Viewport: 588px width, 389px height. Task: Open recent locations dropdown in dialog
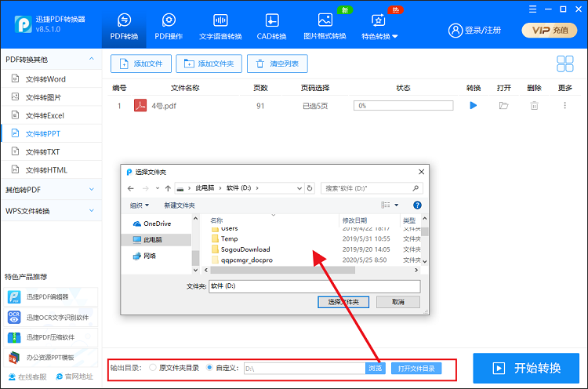158,188
